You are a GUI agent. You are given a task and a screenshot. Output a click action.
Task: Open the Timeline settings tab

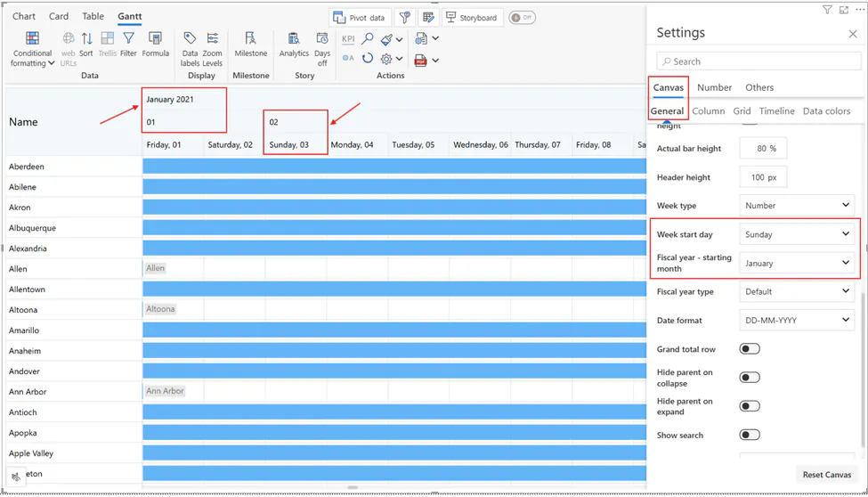(x=776, y=111)
